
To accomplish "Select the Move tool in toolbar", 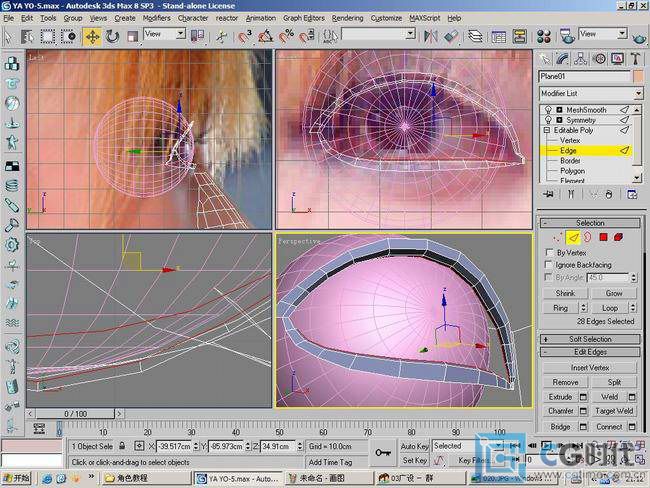I will 92,36.
